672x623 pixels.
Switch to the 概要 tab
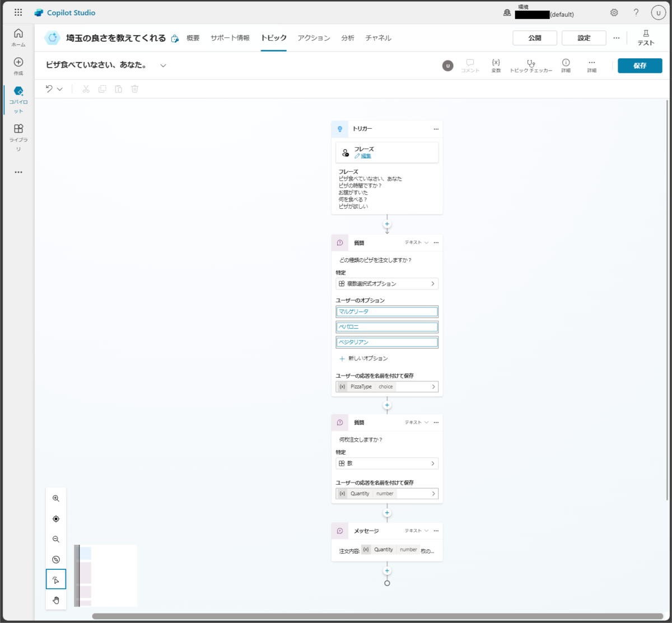(193, 38)
